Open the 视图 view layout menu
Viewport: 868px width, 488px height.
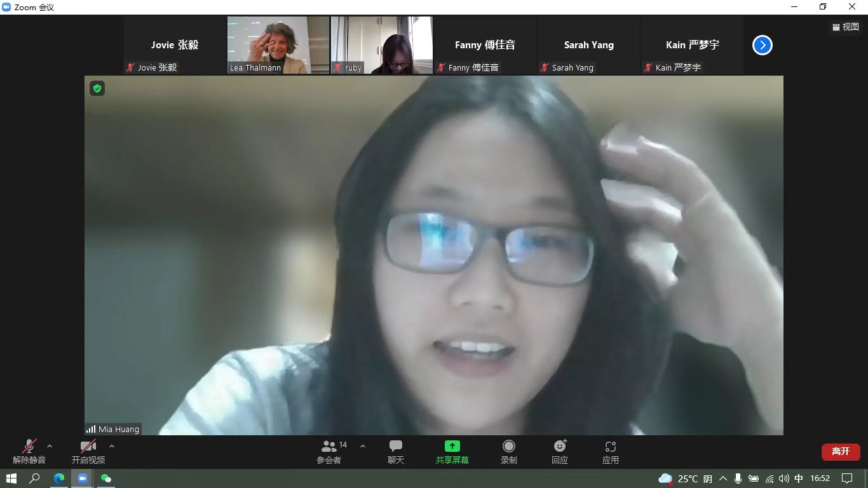[846, 27]
